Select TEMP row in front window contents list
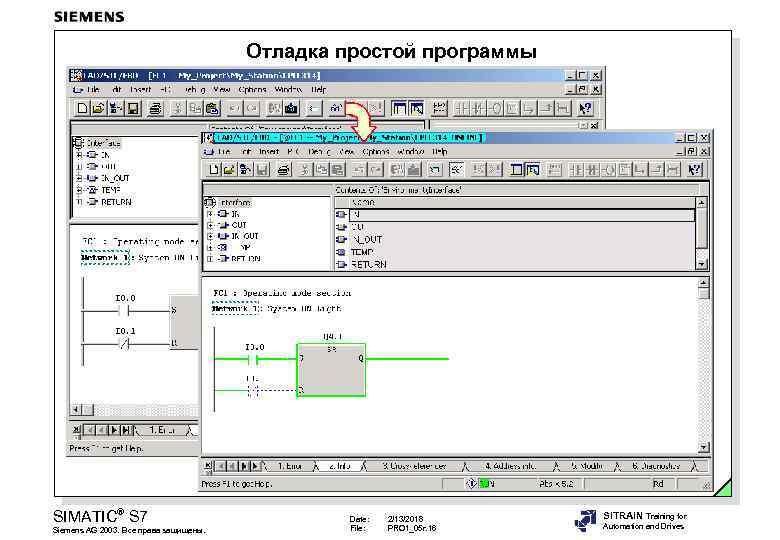This screenshot has height=540, width=780. pyautogui.click(x=514, y=252)
